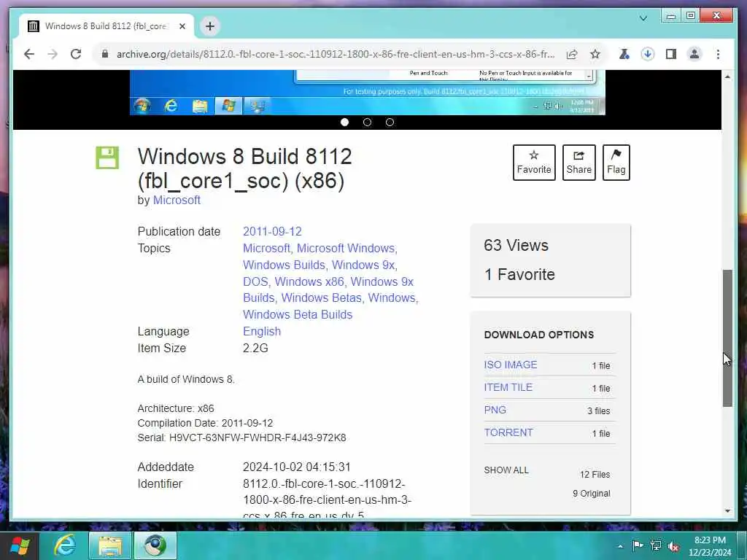Click the 2.2G item size value
The image size is (747, 560).
coord(255,348)
